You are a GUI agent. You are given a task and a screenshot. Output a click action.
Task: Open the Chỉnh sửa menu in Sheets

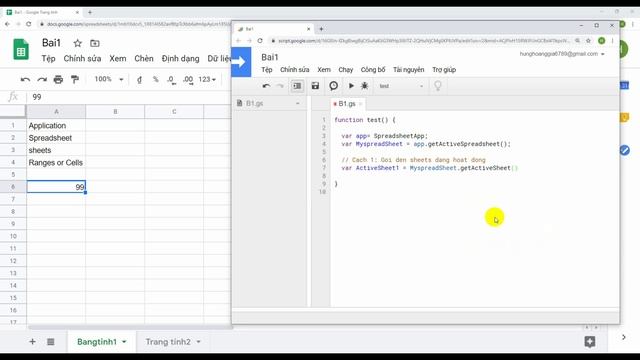[x=82, y=58]
